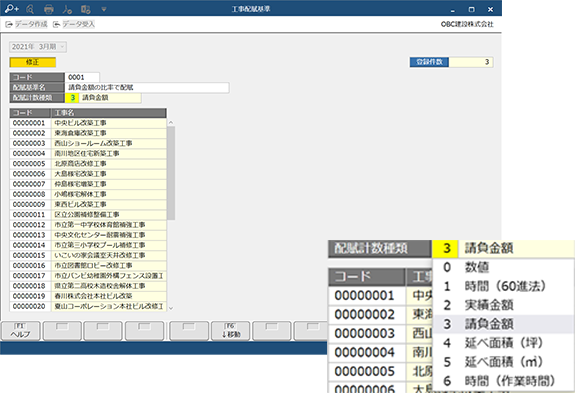Select row 市立第一中学校体育館補強工事

click(x=88, y=225)
